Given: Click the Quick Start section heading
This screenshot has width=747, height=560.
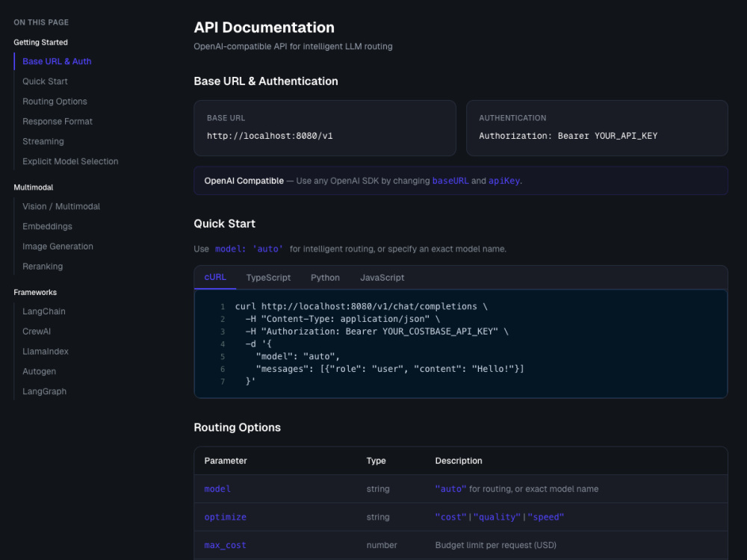Looking at the screenshot, I should pos(224,224).
